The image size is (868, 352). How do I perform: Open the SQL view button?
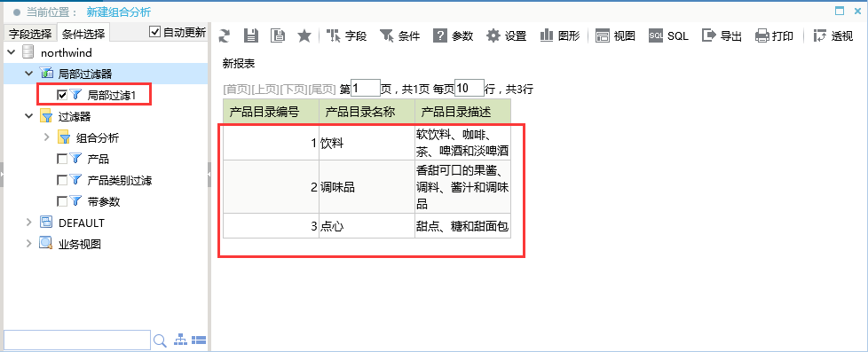coord(668,36)
